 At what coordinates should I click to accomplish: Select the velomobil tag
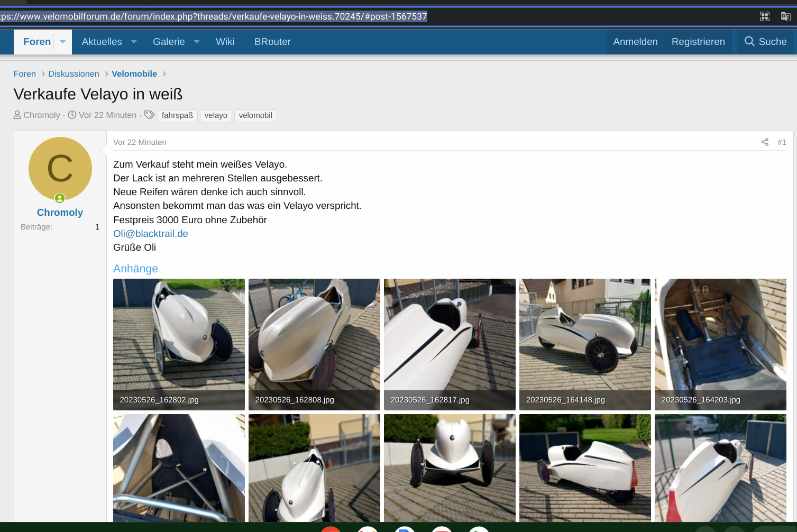pyautogui.click(x=255, y=115)
